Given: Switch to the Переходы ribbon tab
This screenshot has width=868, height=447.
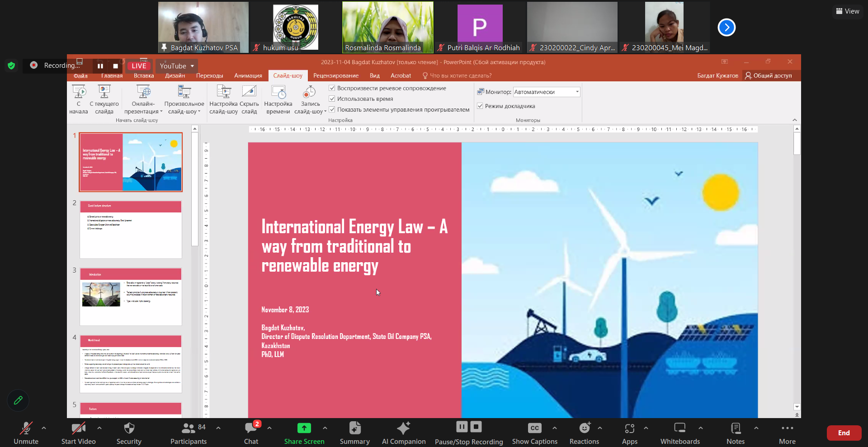Looking at the screenshot, I should click(209, 75).
